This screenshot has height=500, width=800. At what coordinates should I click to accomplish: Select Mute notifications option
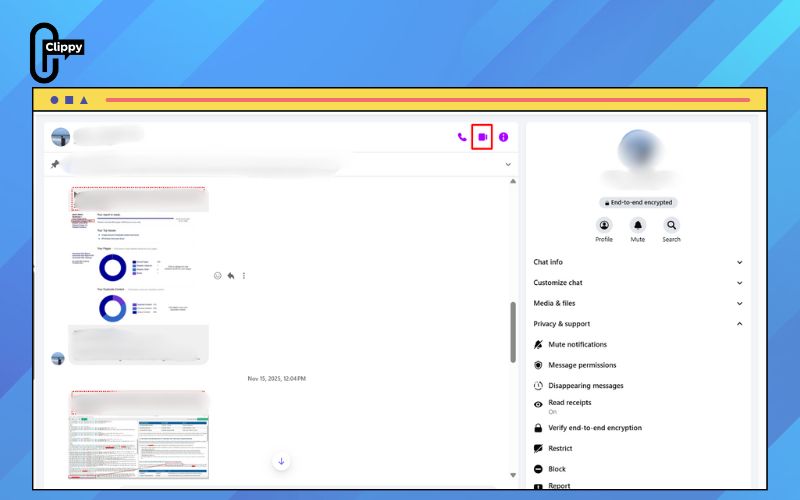pyautogui.click(x=638, y=344)
